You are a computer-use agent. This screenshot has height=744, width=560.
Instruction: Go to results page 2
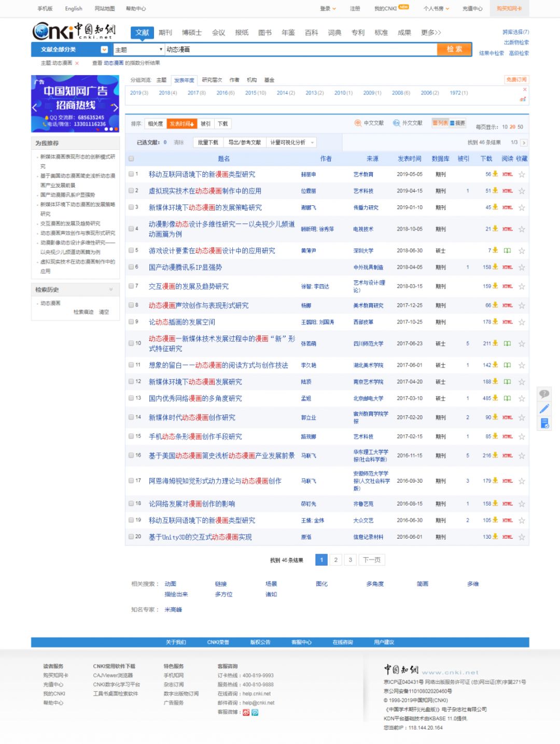click(x=335, y=560)
